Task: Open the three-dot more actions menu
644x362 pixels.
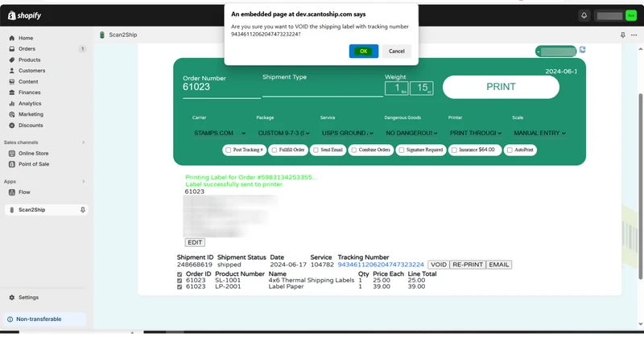Action: pos(634,35)
